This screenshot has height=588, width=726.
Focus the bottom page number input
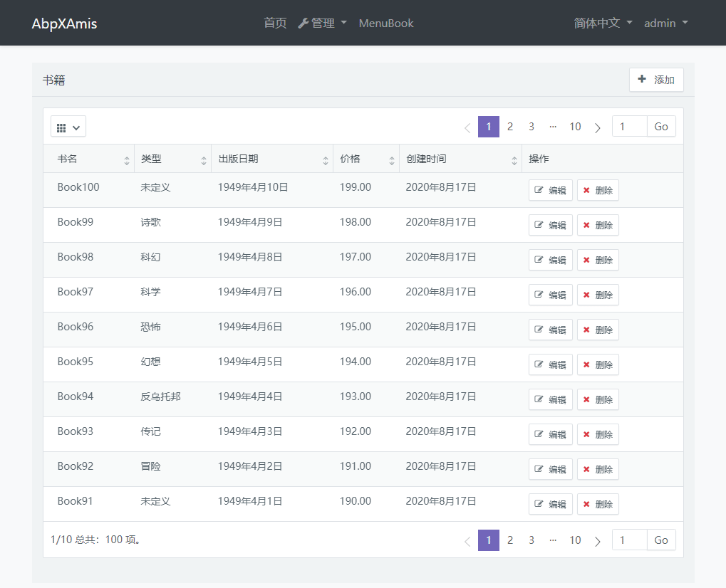pos(629,540)
